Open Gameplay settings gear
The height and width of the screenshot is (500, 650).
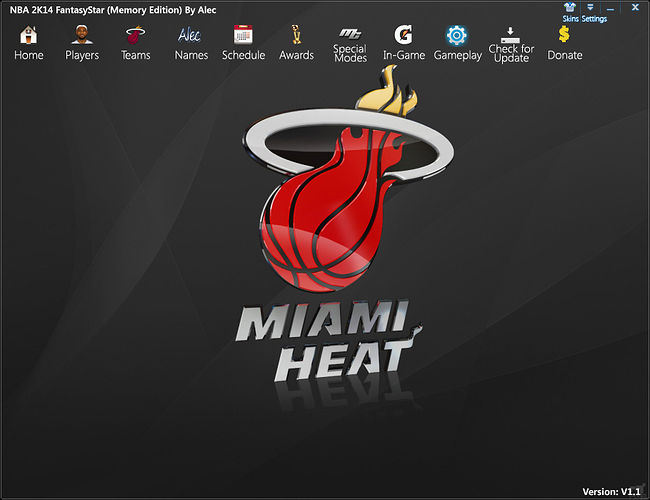[x=457, y=36]
